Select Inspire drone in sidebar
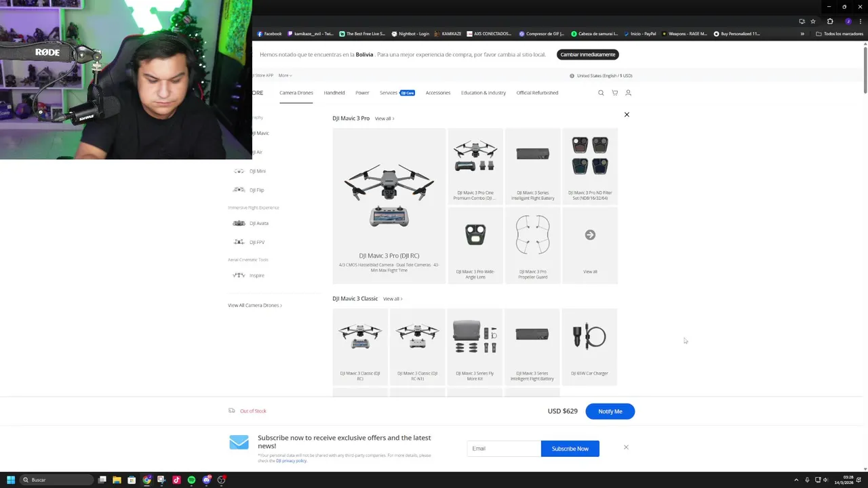Viewport: 868px width, 488px height. 248,275
